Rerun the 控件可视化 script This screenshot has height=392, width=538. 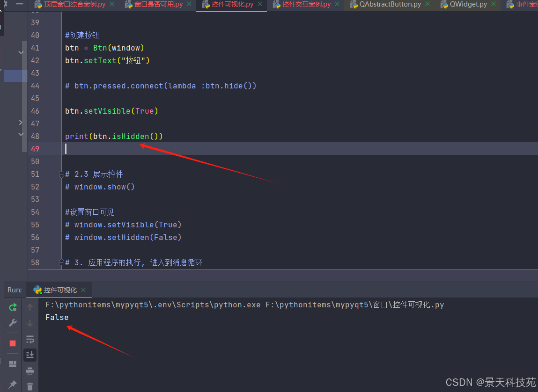13,307
